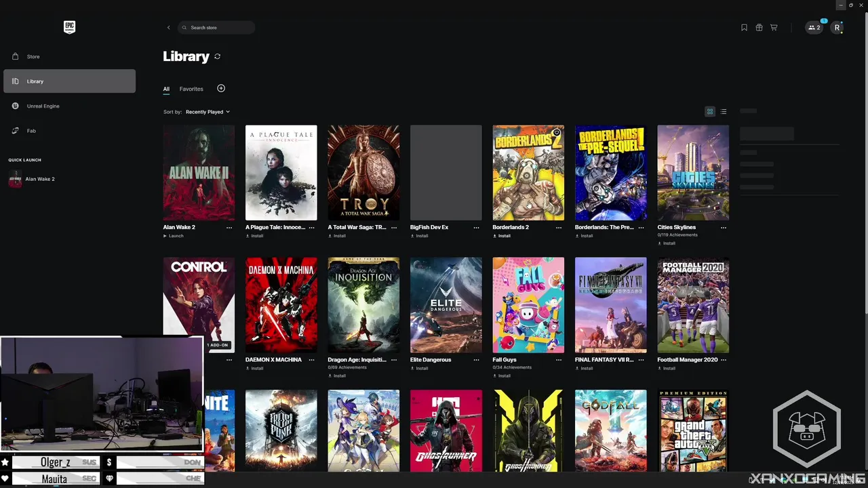This screenshot has width=868, height=488.
Task: Switch to grid view
Action: click(x=710, y=112)
